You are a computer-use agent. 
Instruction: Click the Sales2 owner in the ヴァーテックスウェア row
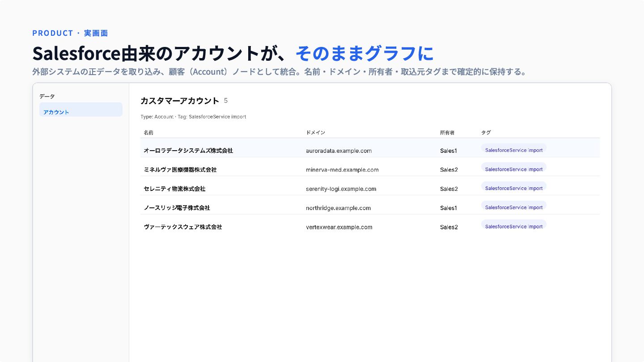click(x=449, y=227)
